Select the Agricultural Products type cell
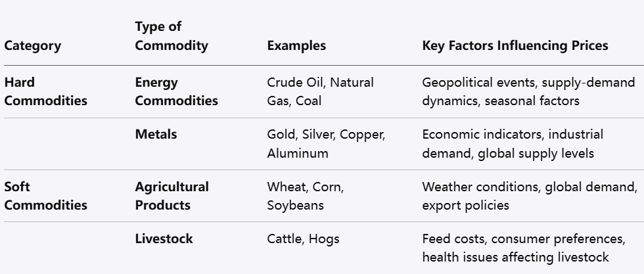This screenshot has height=274, width=644. pyautogui.click(x=172, y=196)
